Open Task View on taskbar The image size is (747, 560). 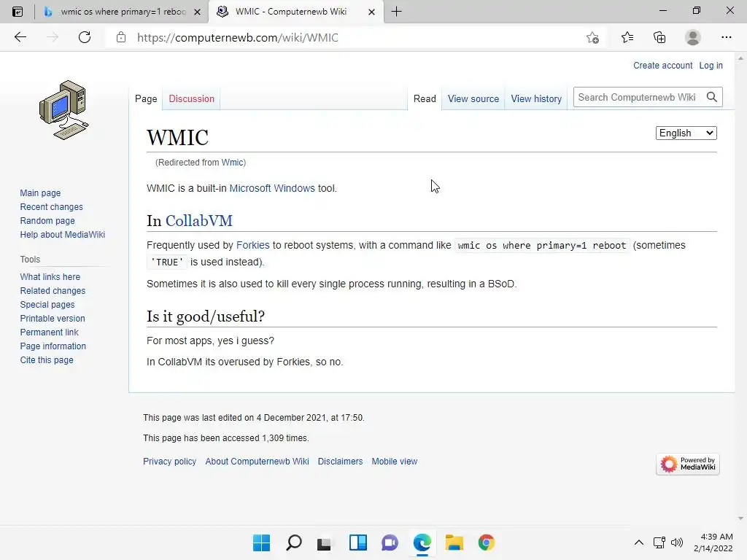coord(325,542)
